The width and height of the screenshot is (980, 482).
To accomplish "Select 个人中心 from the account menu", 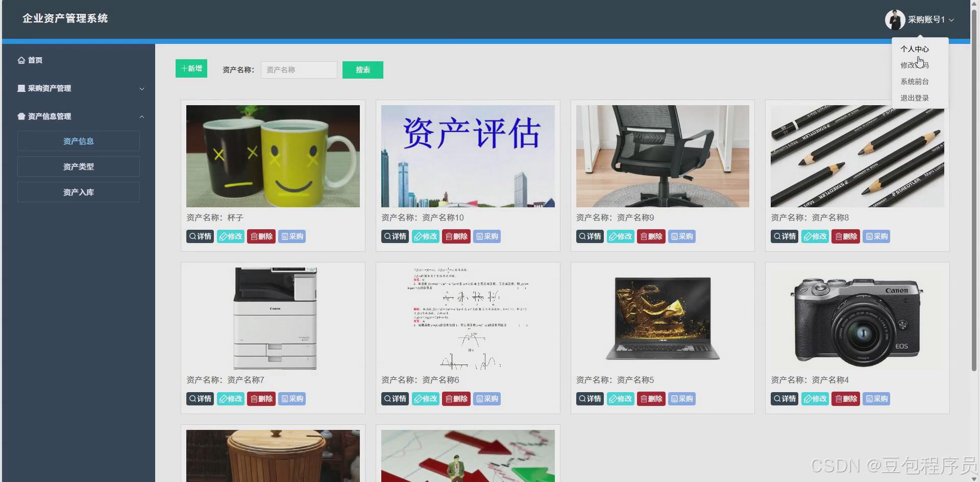I will pos(914,49).
